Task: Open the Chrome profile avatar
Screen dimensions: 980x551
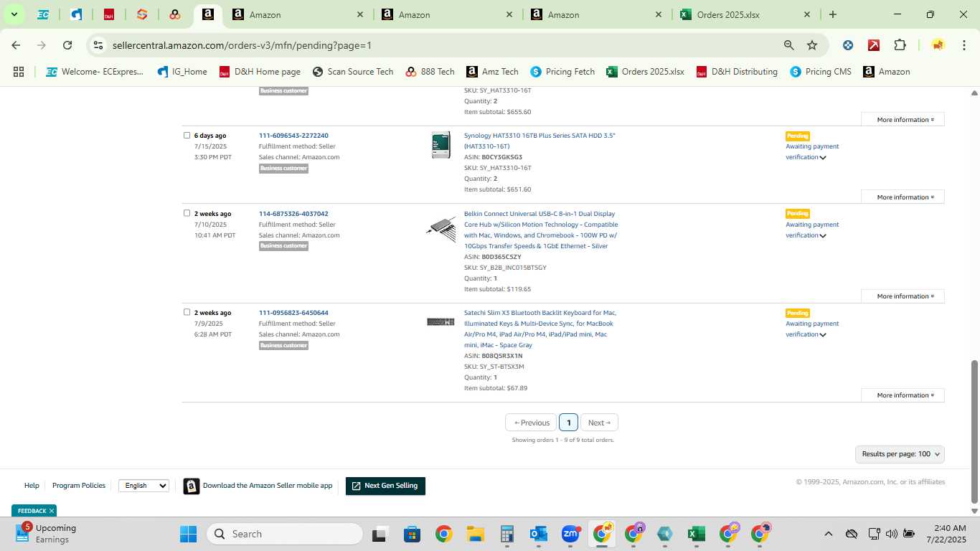Action: coord(938,45)
